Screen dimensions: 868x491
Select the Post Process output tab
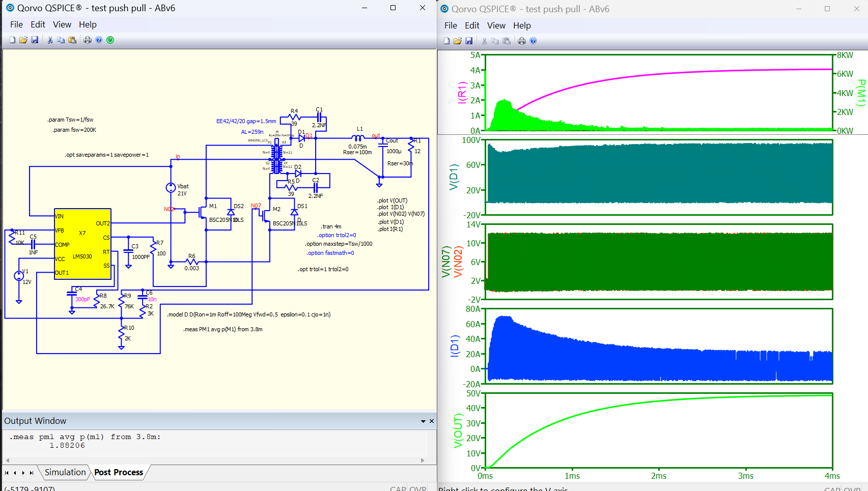coord(119,472)
